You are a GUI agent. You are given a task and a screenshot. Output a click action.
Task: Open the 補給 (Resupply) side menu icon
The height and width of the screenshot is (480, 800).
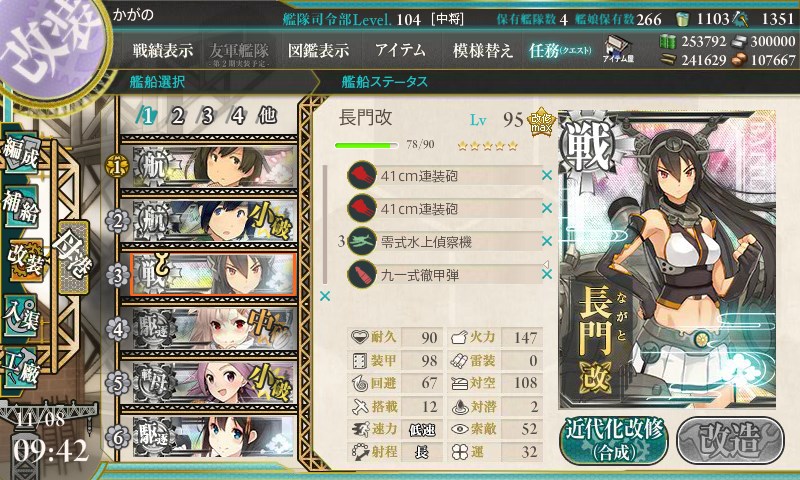21,206
